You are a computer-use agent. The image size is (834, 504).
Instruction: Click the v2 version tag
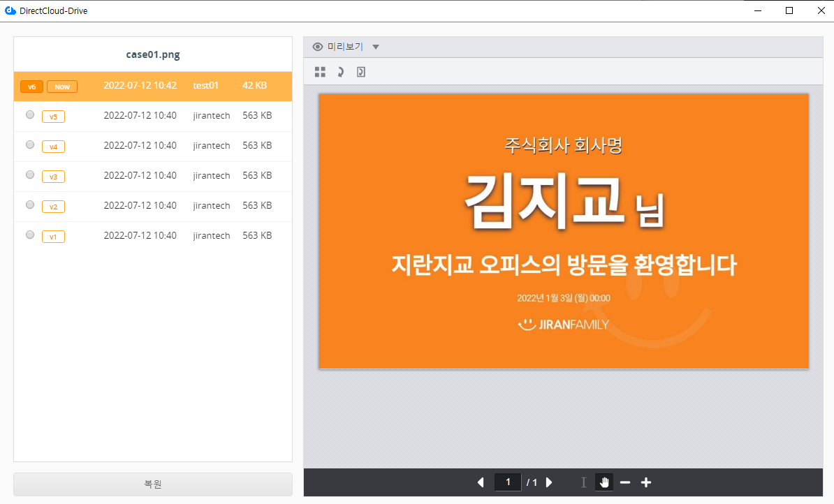click(x=53, y=207)
